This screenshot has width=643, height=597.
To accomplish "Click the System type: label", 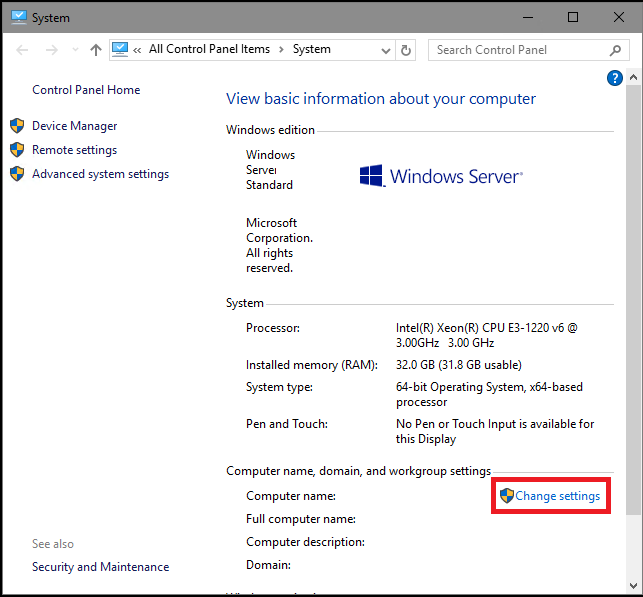I will pos(279,387).
